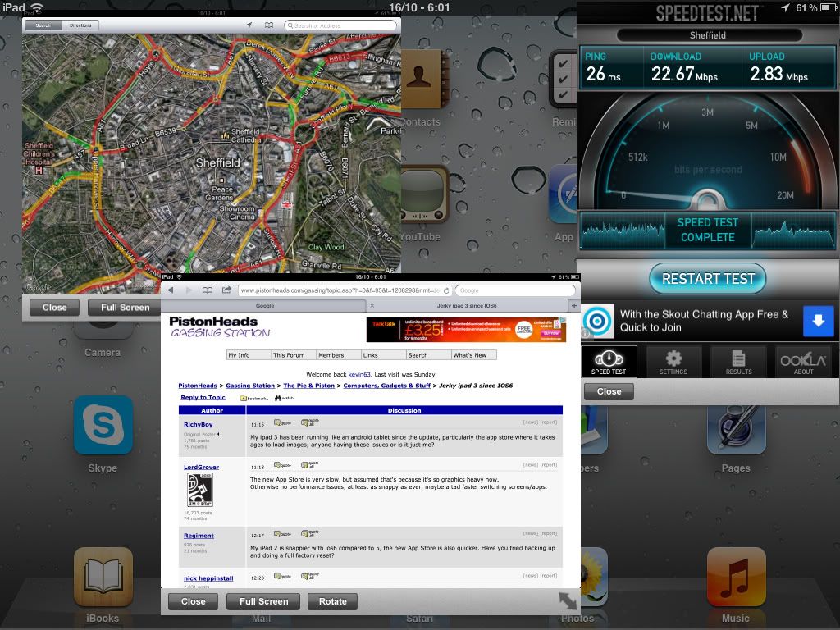
Task: Rotate the Safari window
Action: pyautogui.click(x=333, y=601)
